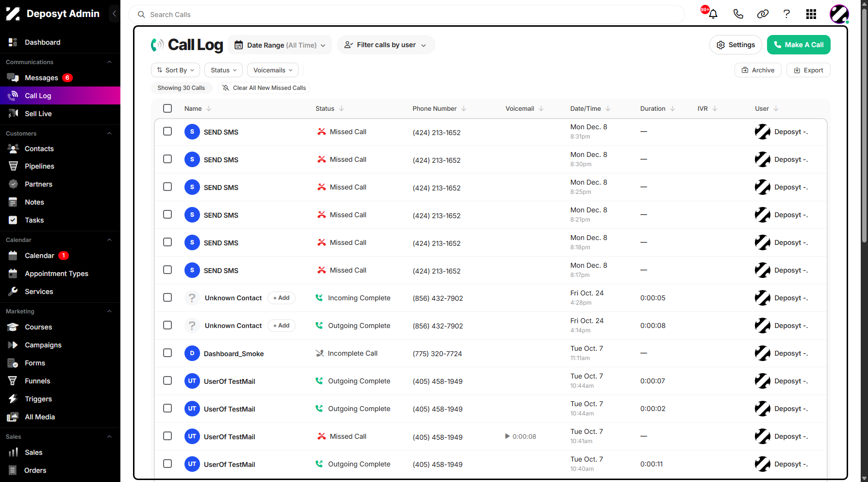
Task: Click the Dashboard_Smoke contact avatar
Action: (x=192, y=353)
